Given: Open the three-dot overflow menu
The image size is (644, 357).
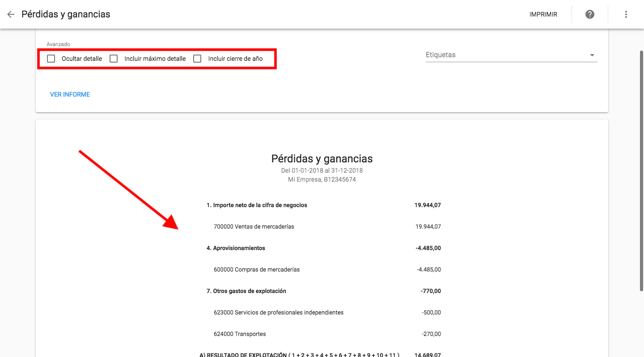Looking at the screenshot, I should (626, 14).
